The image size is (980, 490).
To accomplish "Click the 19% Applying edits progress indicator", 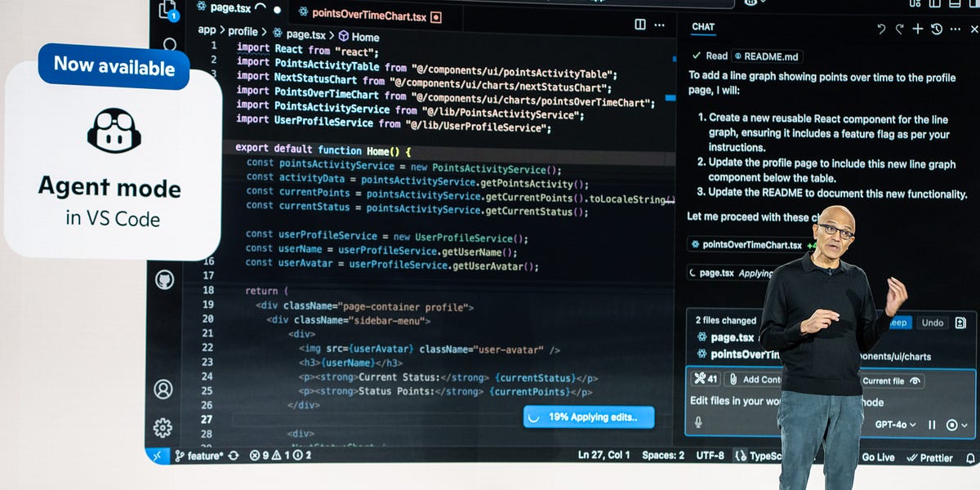I will coord(588,416).
